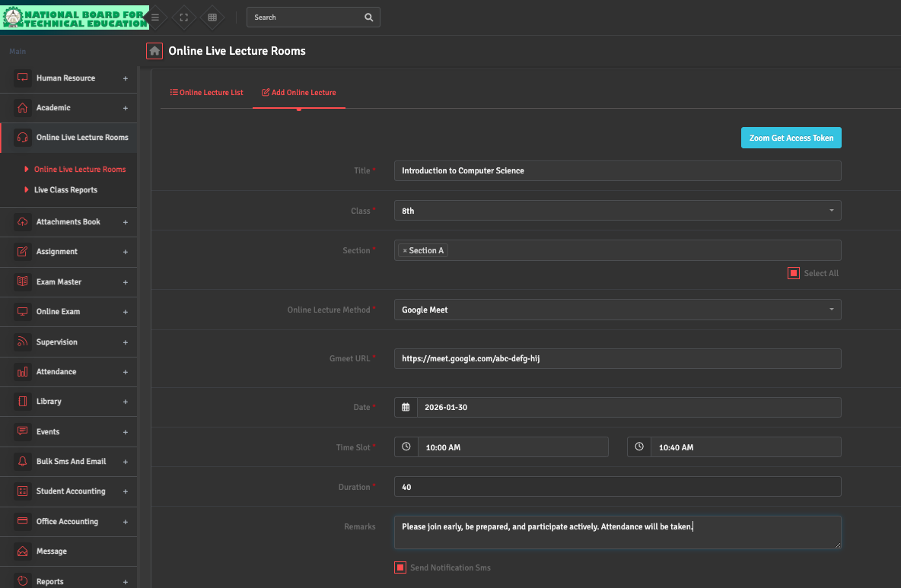The width and height of the screenshot is (901, 588).
Task: Toggle the Select All sections checkbox
Action: click(x=794, y=273)
